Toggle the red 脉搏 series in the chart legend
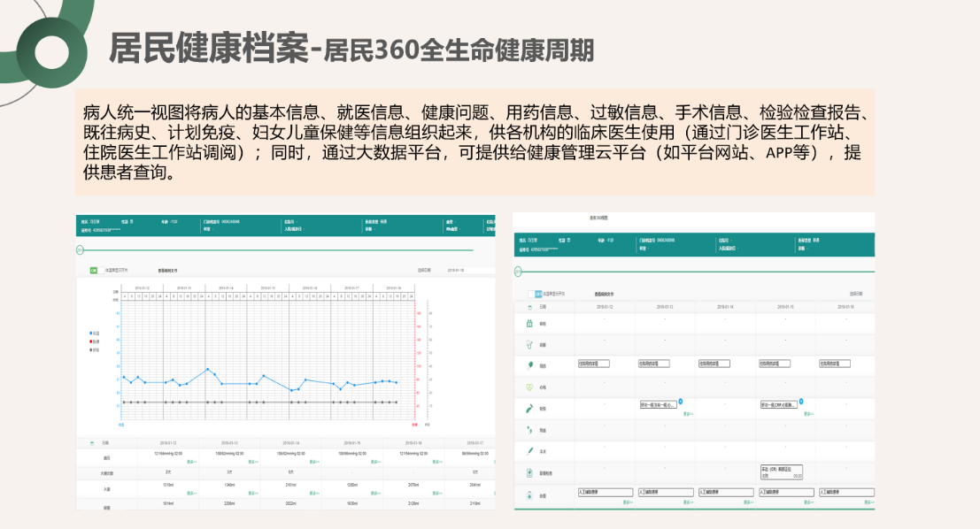 coord(95,341)
